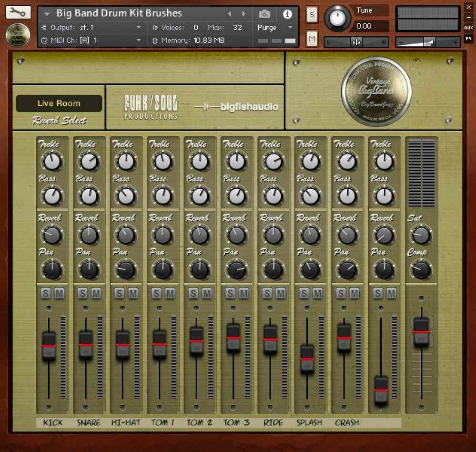
Task: Click the instrument thumbnail portrait icon
Action: click(18, 35)
